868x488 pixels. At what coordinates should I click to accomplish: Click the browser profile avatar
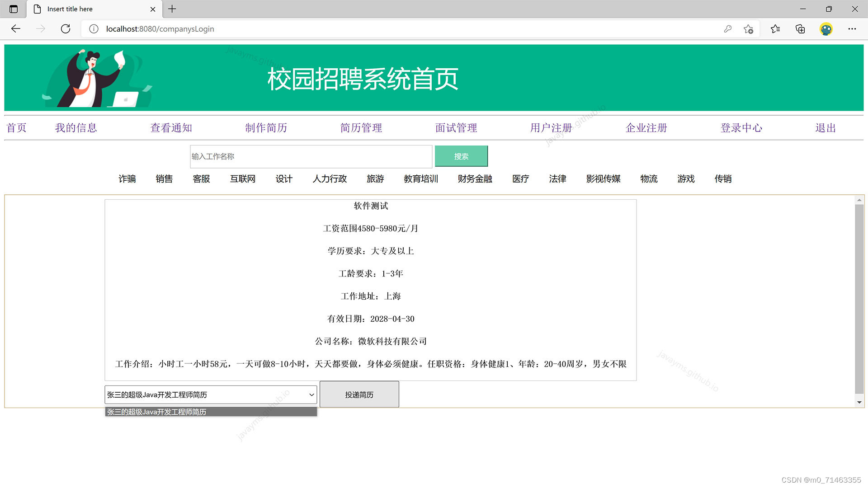point(826,29)
